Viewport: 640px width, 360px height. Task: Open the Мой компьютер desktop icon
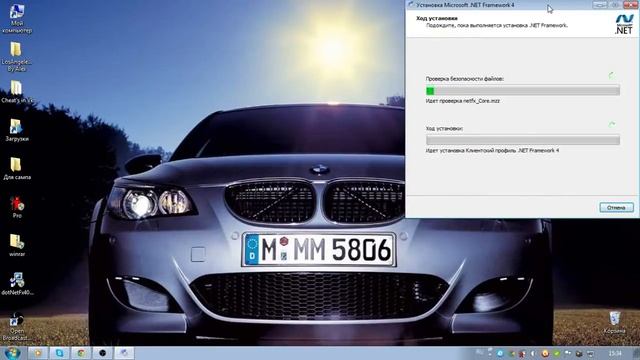[17, 20]
